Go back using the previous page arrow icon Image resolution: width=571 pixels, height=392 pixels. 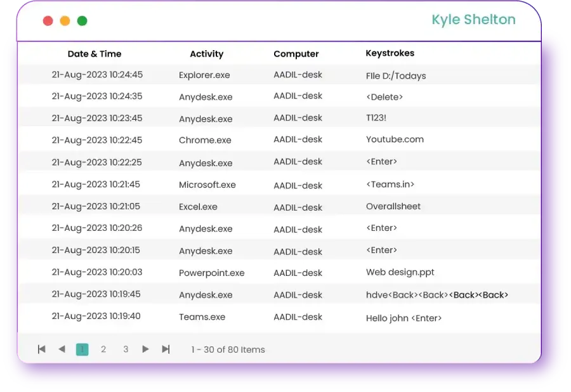(x=62, y=349)
